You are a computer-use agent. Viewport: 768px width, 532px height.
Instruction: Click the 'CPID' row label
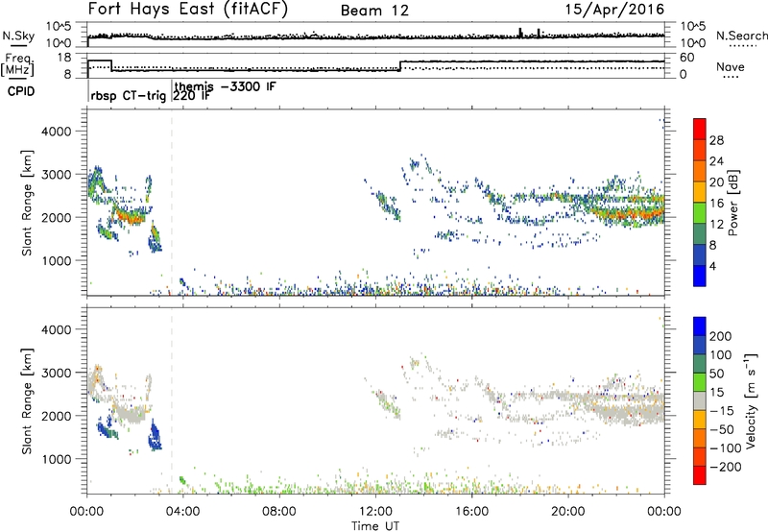(21, 91)
